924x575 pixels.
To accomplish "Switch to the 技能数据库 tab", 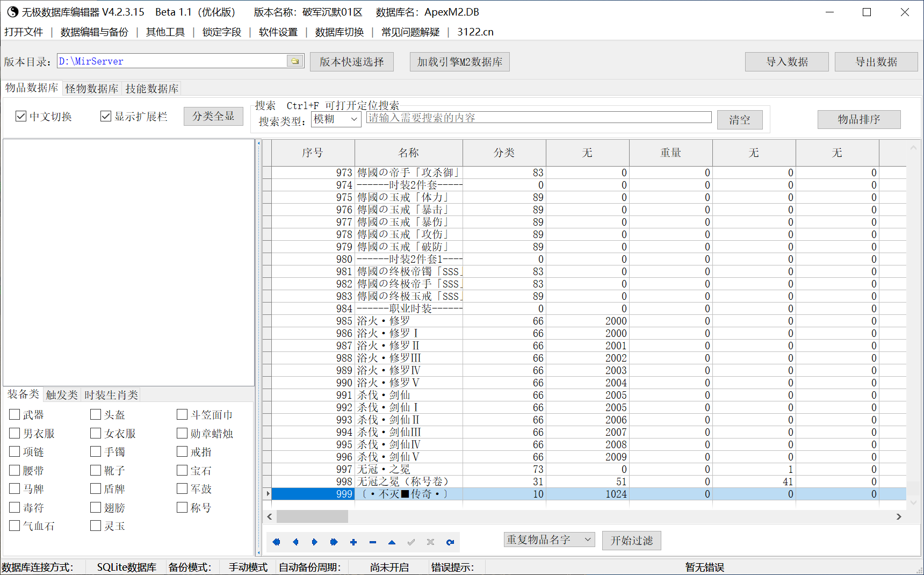I will [x=152, y=88].
